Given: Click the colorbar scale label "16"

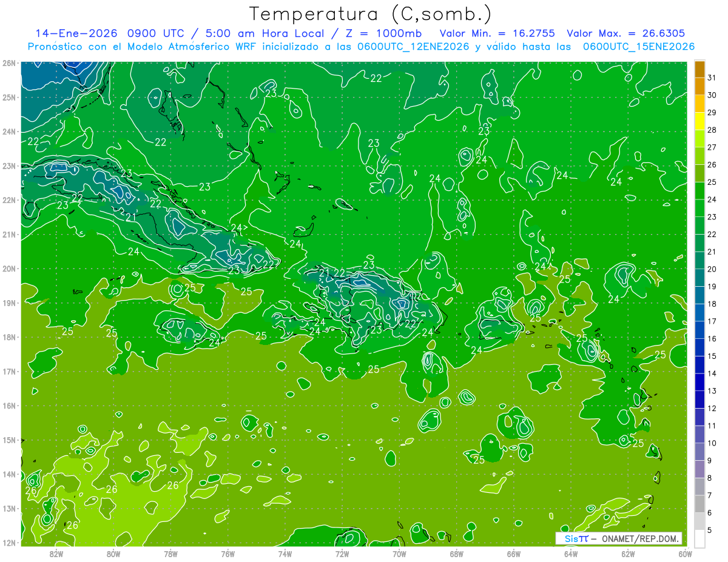Looking at the screenshot, I should click(712, 339).
